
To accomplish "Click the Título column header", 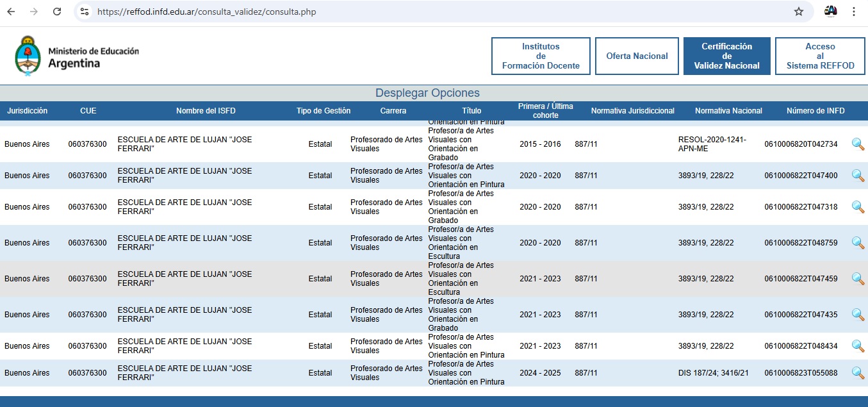I will pos(471,111).
